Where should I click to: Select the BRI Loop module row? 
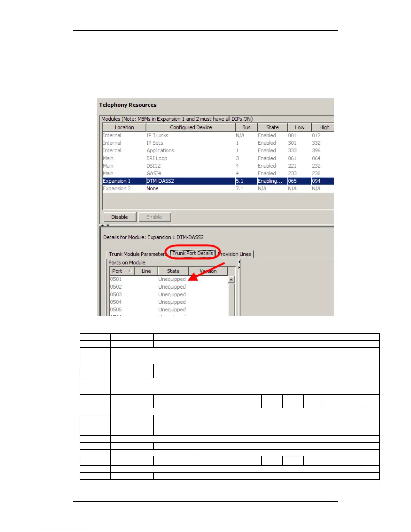(x=218, y=158)
